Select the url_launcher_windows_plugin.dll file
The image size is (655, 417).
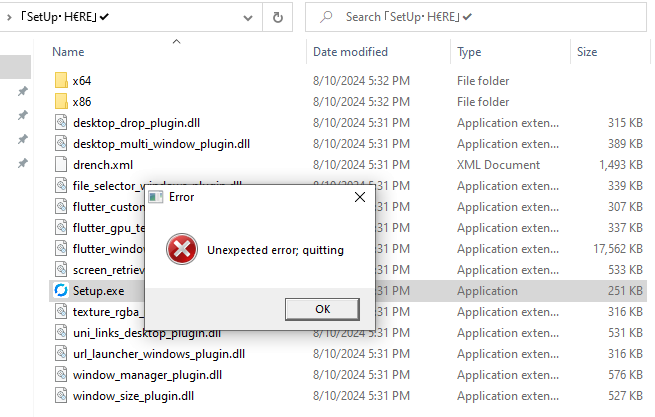pyautogui.click(x=158, y=354)
